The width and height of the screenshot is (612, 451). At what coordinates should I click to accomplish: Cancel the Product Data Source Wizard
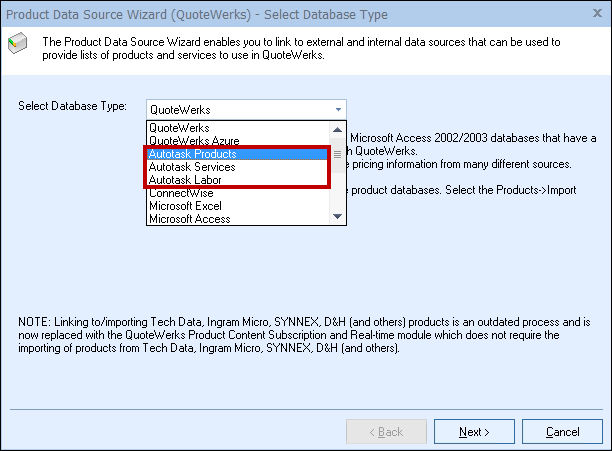pos(562,432)
